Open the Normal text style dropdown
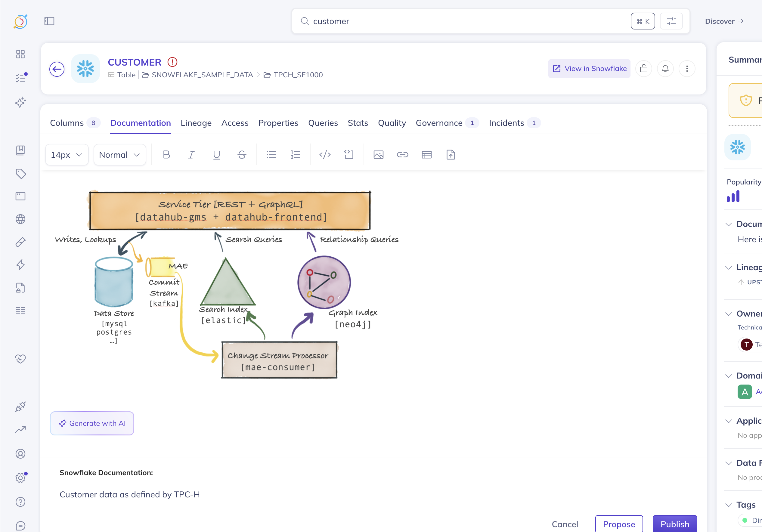This screenshot has width=762, height=532. click(x=119, y=155)
